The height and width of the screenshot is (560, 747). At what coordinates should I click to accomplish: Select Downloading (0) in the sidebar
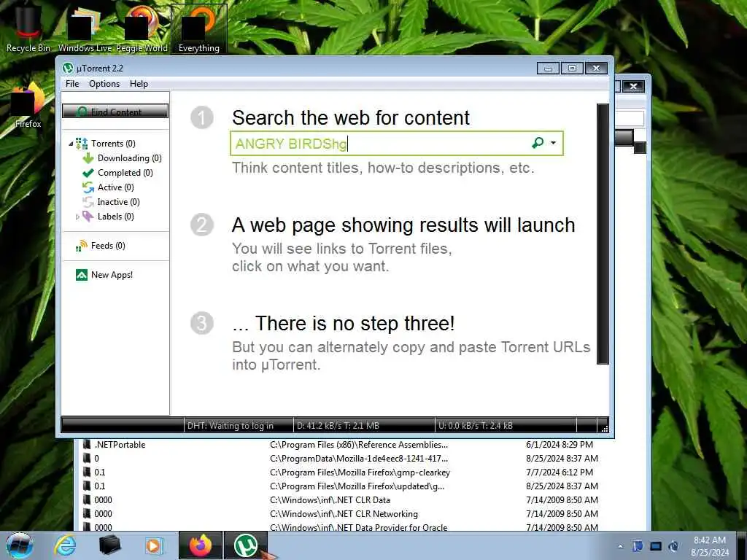[x=130, y=158]
